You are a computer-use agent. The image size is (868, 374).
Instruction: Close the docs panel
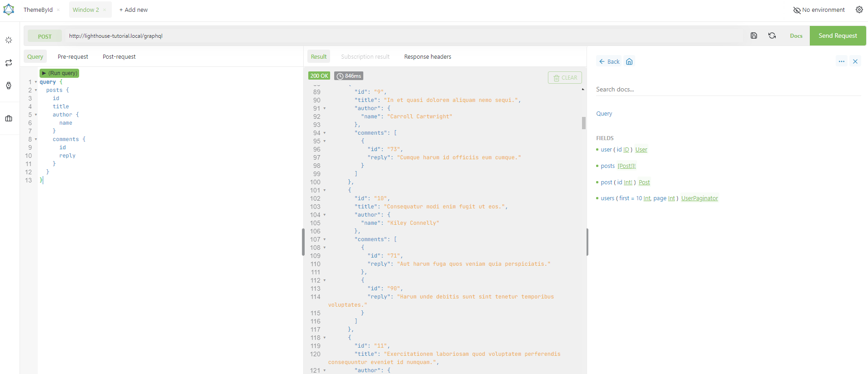click(x=855, y=61)
